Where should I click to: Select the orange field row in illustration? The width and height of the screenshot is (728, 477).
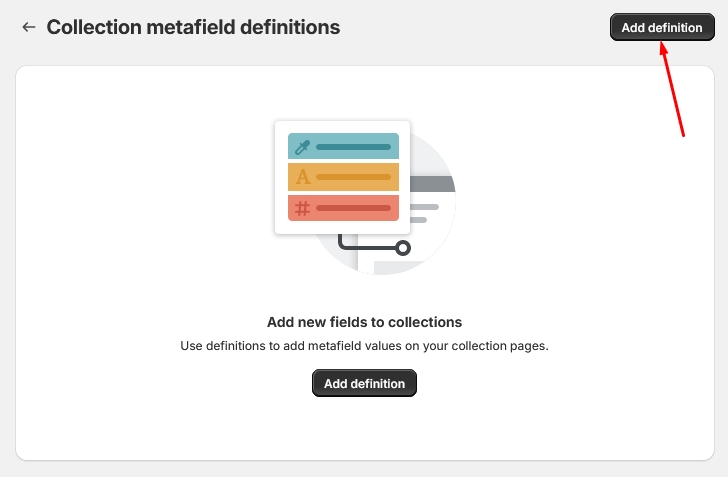(343, 177)
